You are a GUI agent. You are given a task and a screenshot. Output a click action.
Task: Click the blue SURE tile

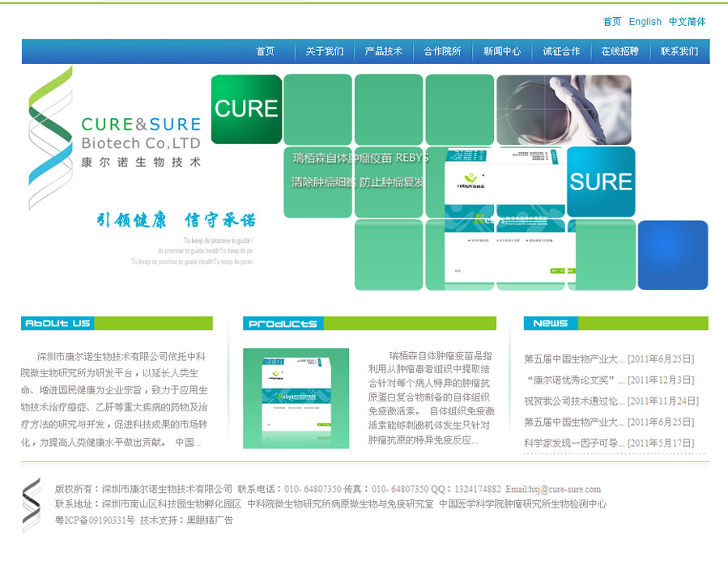601,181
